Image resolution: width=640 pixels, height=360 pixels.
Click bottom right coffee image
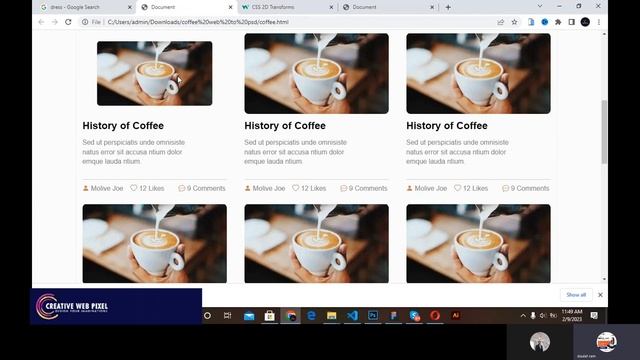(478, 244)
